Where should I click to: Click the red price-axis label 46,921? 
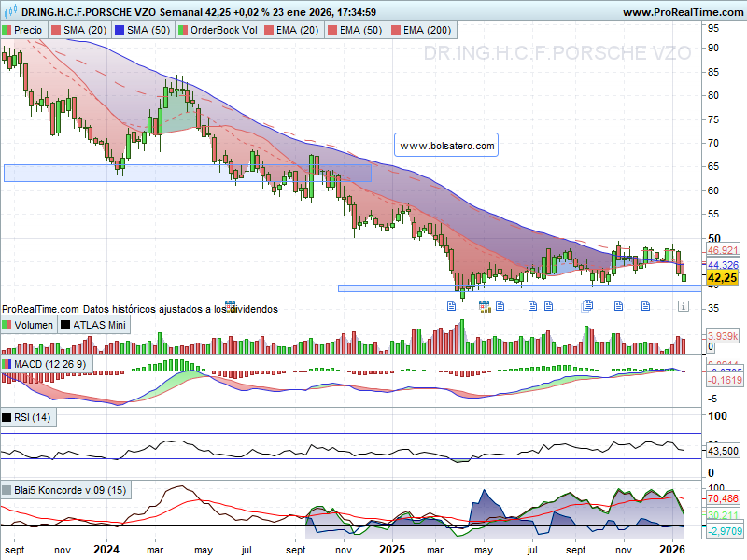(x=722, y=250)
